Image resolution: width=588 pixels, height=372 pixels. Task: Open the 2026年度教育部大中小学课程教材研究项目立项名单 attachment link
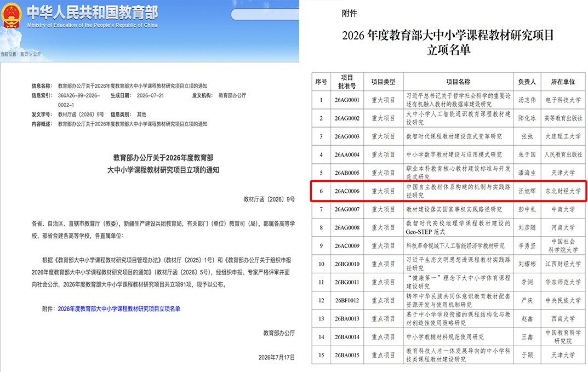pos(119,308)
